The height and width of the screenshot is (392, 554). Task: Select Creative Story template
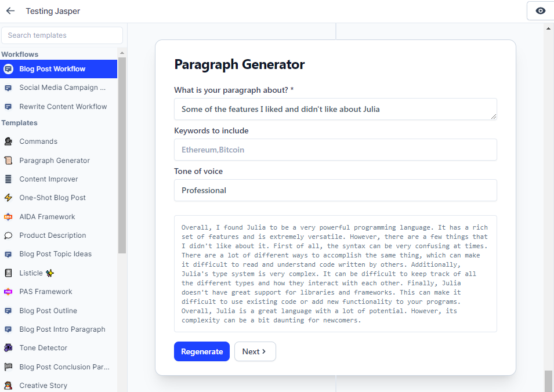click(59, 385)
